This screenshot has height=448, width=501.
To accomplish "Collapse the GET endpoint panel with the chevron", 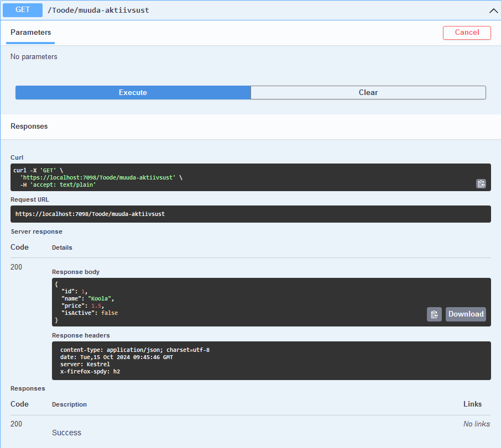I will coord(493,10).
